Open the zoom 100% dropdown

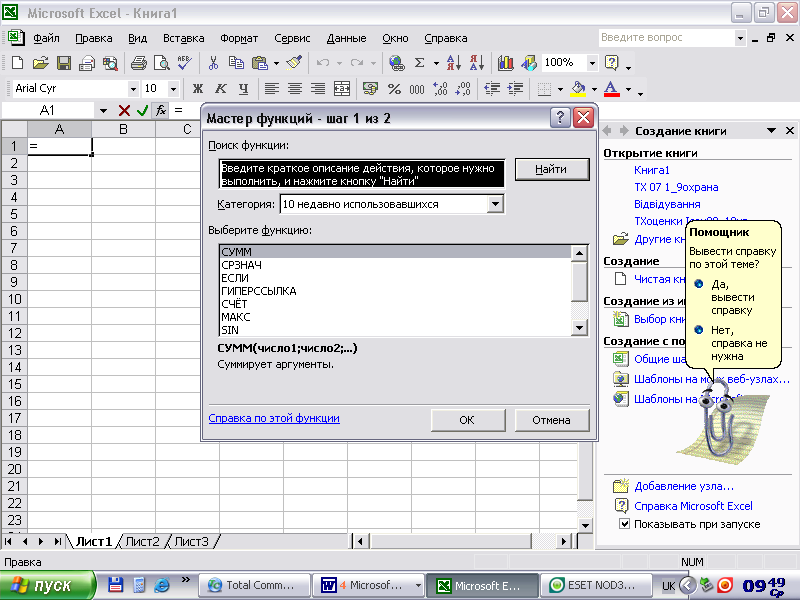[x=592, y=63]
